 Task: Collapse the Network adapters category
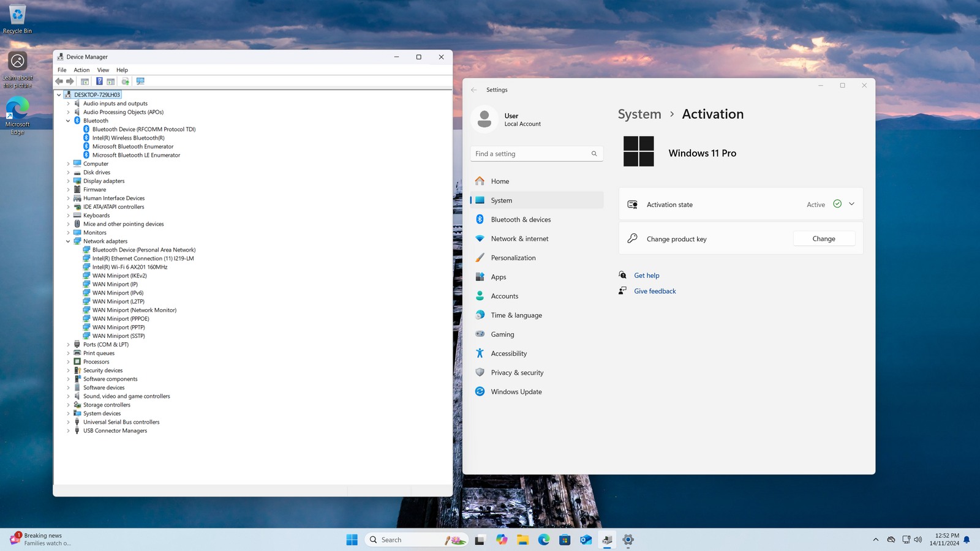tap(68, 241)
